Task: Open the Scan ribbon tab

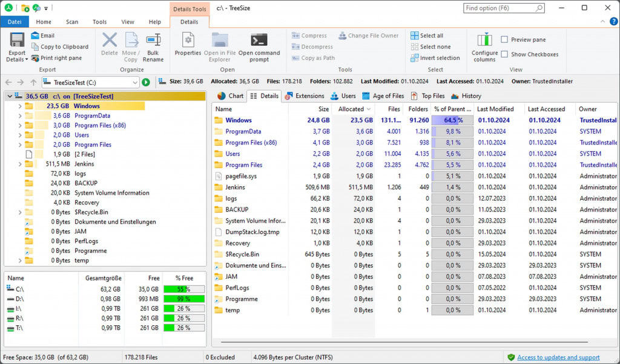Action: (72, 22)
